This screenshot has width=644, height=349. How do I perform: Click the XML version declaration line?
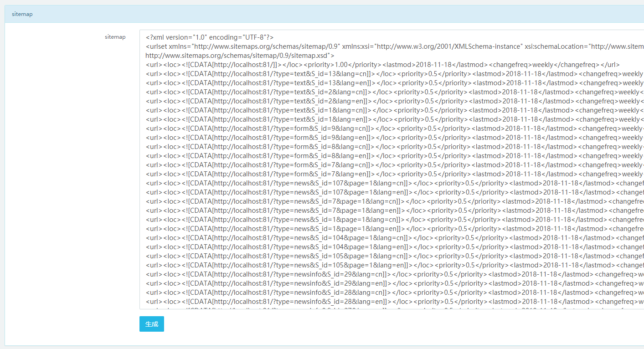click(210, 37)
